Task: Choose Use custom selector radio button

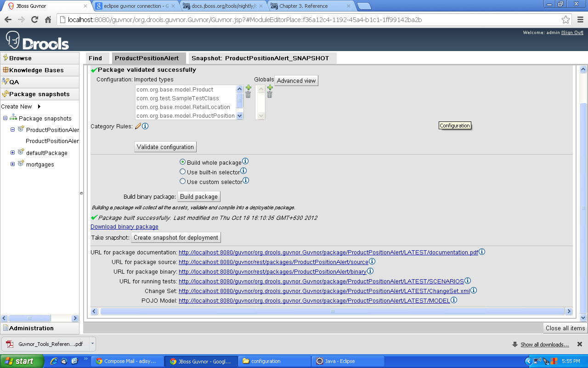Action: (183, 181)
